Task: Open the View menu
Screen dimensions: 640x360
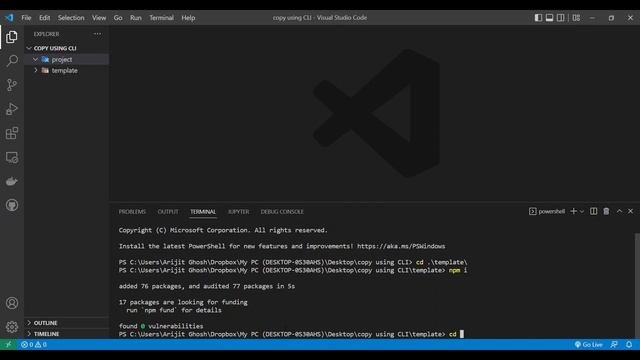Action: (99, 18)
